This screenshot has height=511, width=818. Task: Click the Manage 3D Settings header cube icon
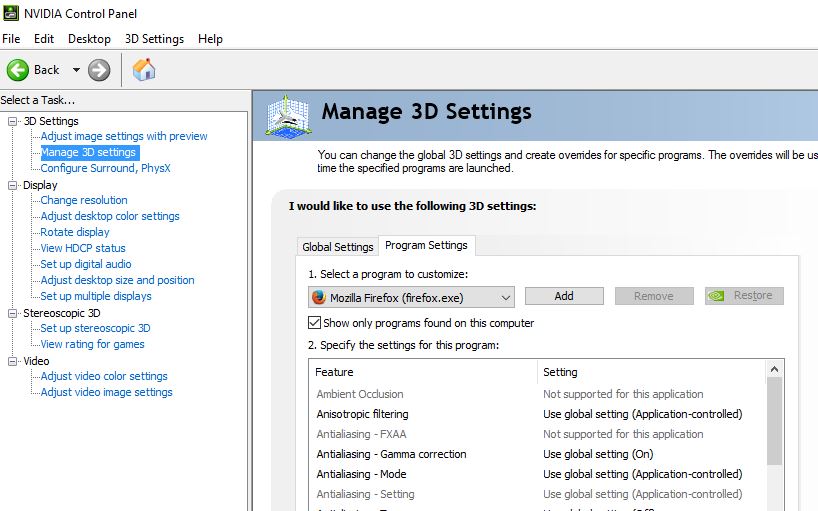[x=288, y=116]
